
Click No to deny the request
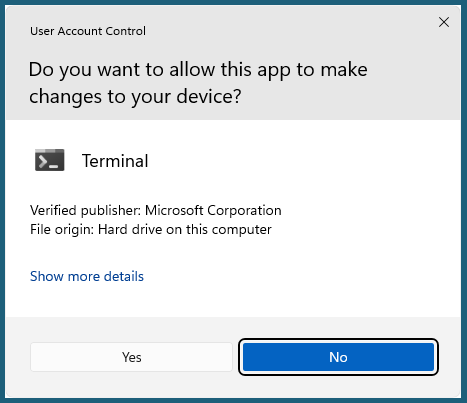338,357
